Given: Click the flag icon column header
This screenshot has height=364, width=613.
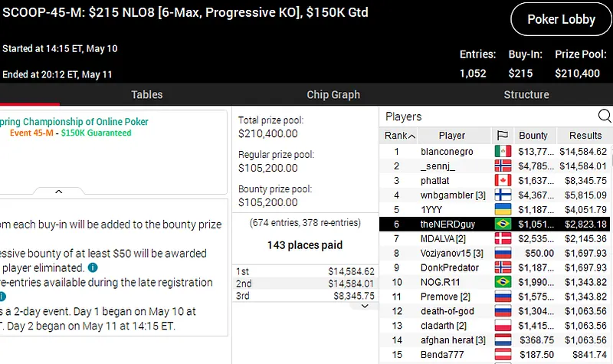Looking at the screenshot, I should pos(503,136).
